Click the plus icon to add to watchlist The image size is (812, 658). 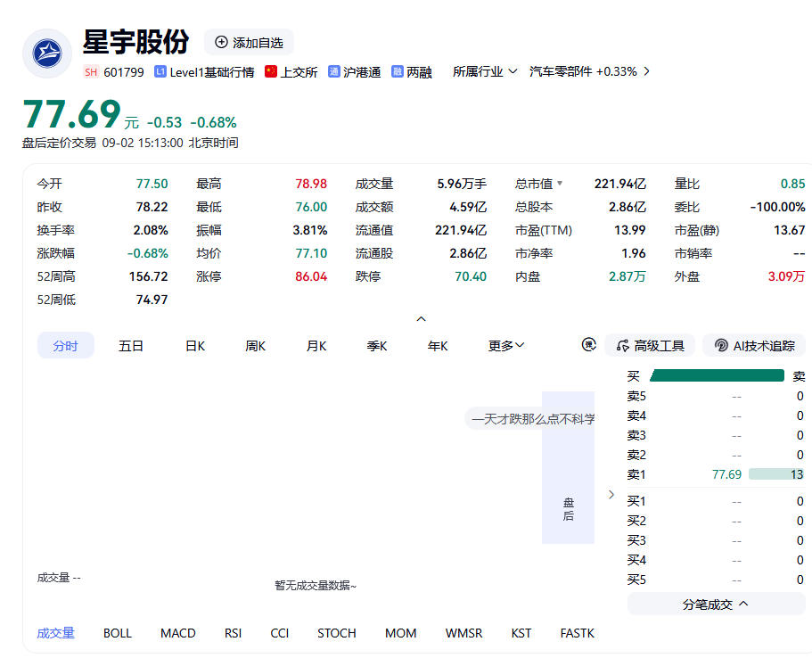[x=221, y=43]
